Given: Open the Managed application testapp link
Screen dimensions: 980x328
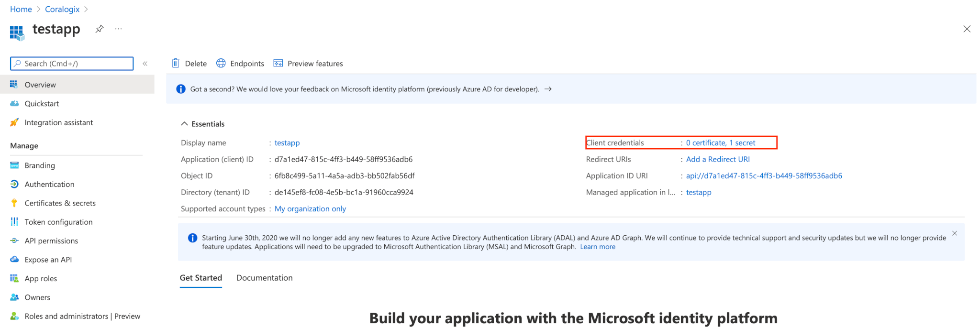Looking at the screenshot, I should (699, 192).
